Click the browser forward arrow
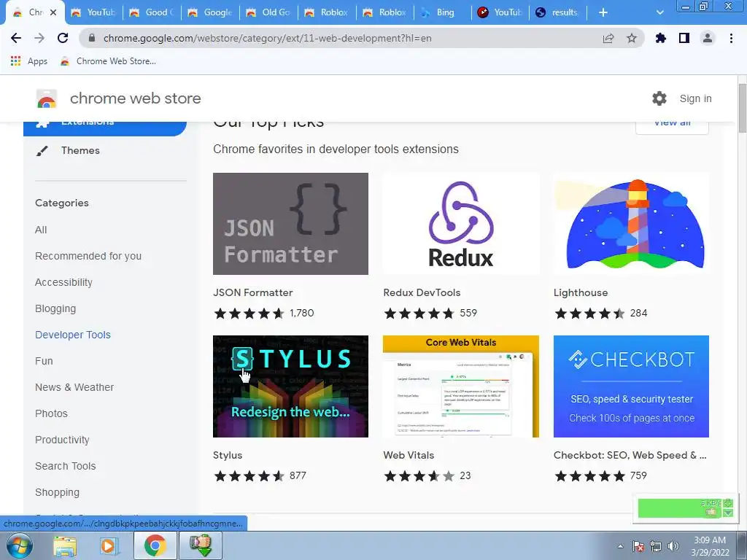747x560 pixels. (39, 38)
